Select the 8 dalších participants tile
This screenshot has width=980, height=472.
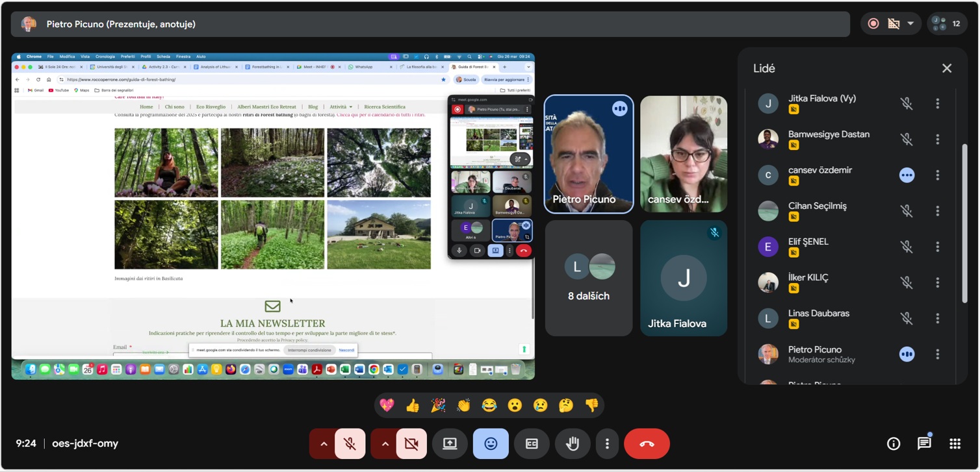point(589,278)
